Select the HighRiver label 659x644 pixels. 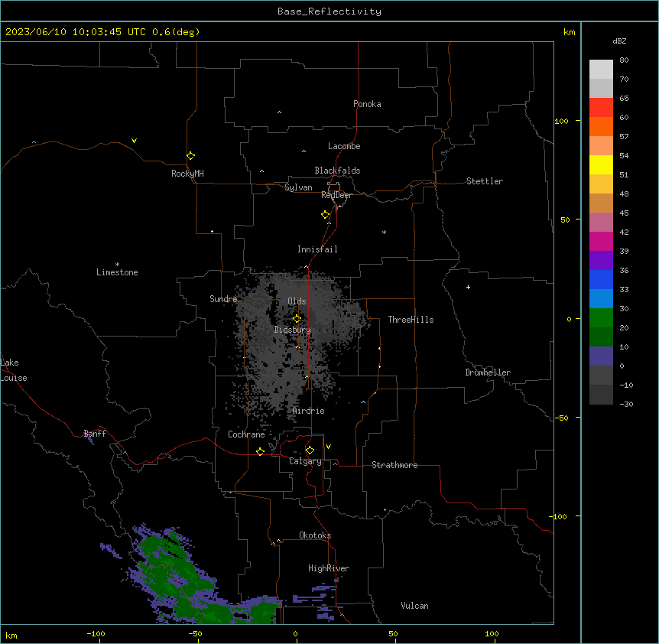(329, 568)
